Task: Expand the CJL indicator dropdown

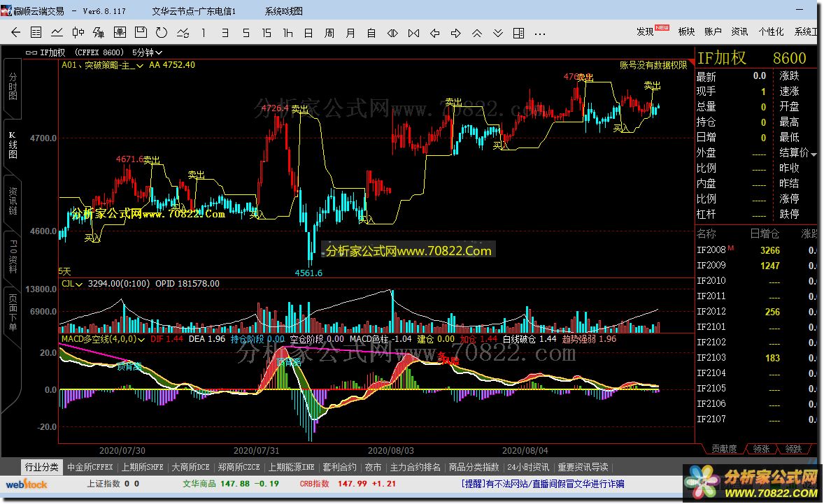Action: click(79, 284)
